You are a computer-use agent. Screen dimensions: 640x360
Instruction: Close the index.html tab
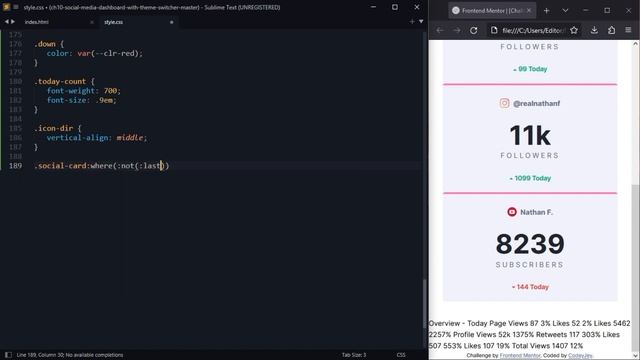tap(92, 22)
